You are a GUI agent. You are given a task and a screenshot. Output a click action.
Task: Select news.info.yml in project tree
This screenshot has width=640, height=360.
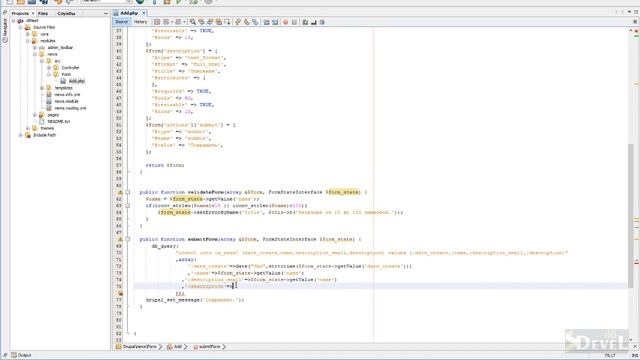click(67, 95)
